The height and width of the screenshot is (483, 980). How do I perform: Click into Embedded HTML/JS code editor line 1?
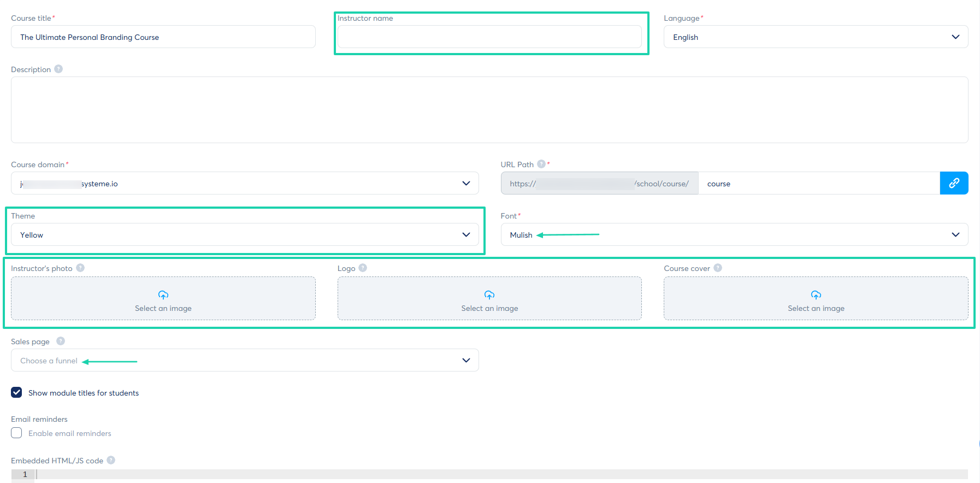coord(501,474)
